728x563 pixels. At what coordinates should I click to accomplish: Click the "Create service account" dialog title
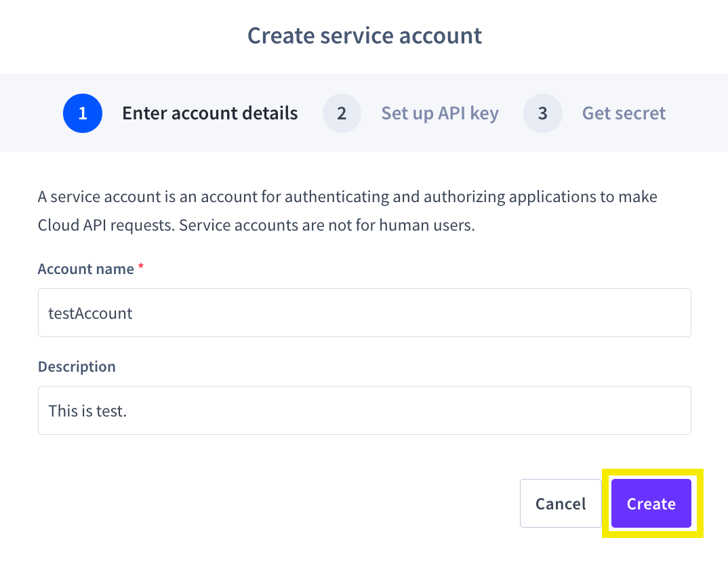(364, 35)
